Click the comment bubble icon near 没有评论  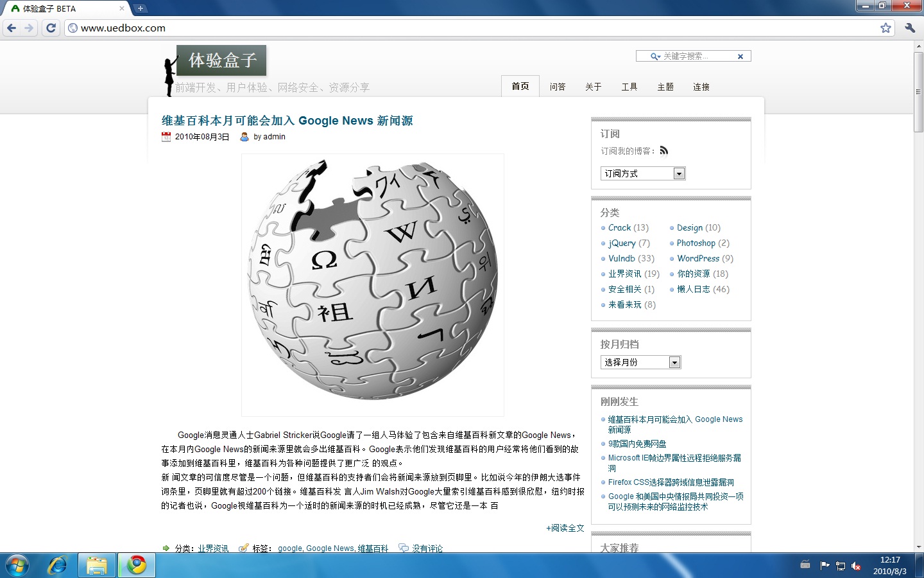click(x=404, y=548)
